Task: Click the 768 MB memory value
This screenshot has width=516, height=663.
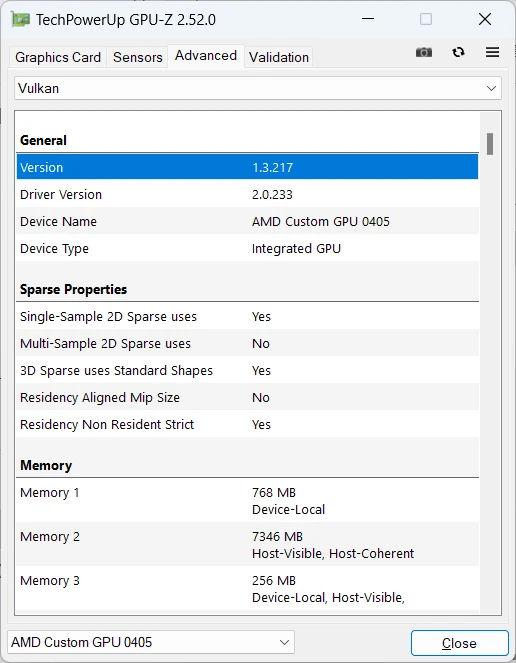Action: (x=274, y=493)
